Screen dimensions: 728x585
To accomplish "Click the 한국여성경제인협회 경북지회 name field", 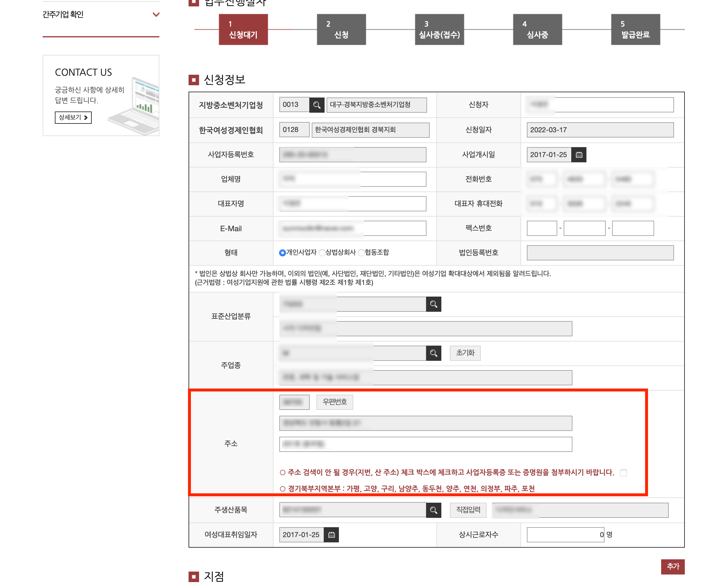I will (x=370, y=130).
